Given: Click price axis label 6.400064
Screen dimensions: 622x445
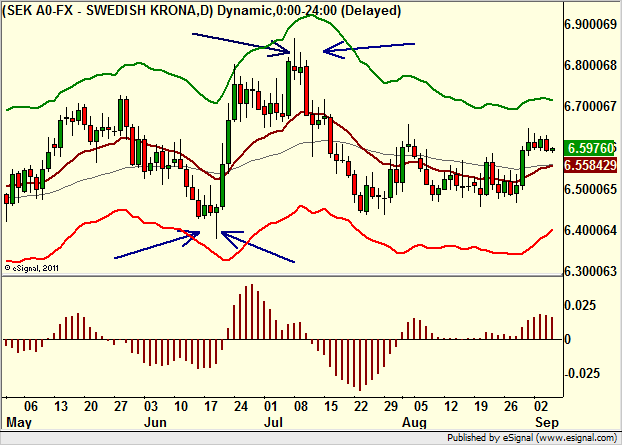Looking at the screenshot, I should [590, 230].
